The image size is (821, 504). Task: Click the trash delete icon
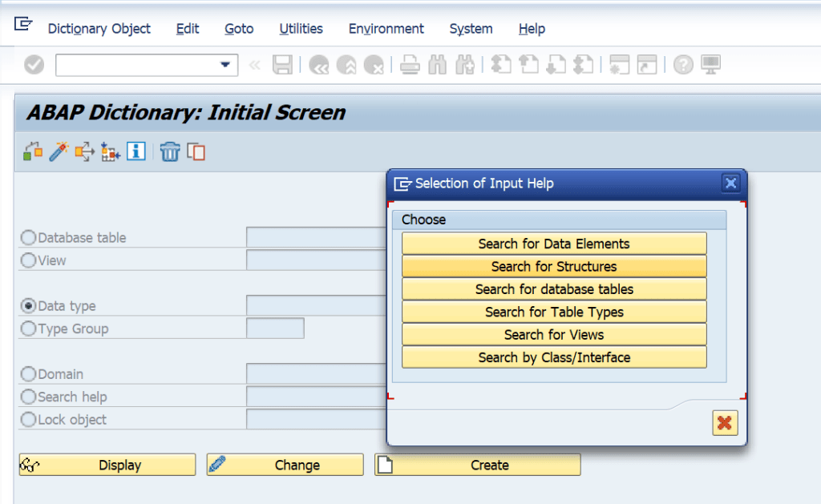click(x=169, y=151)
